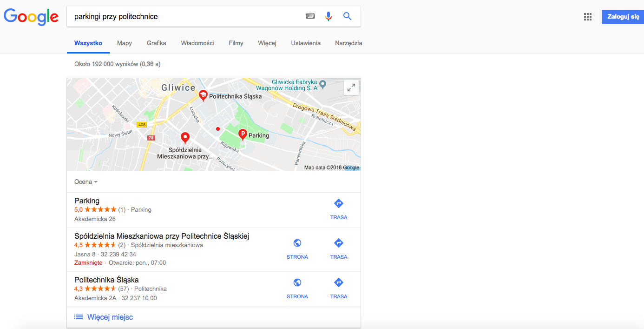Get directions (Trasa) to Parking

339,209
